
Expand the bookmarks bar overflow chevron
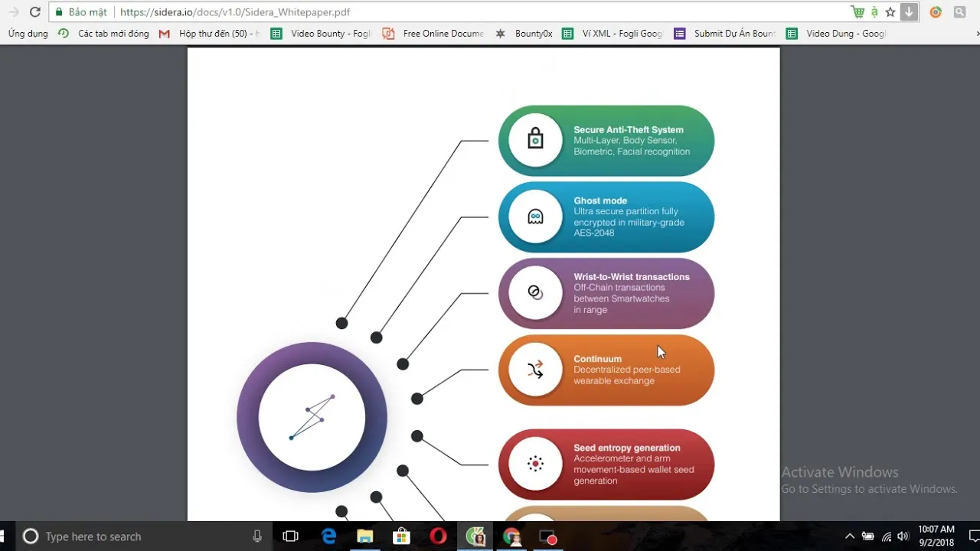976,34
